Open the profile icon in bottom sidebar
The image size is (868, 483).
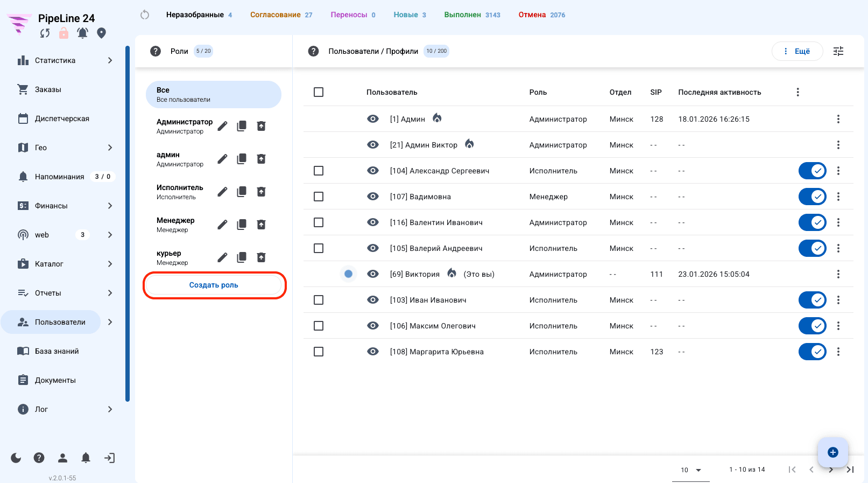[x=62, y=458]
